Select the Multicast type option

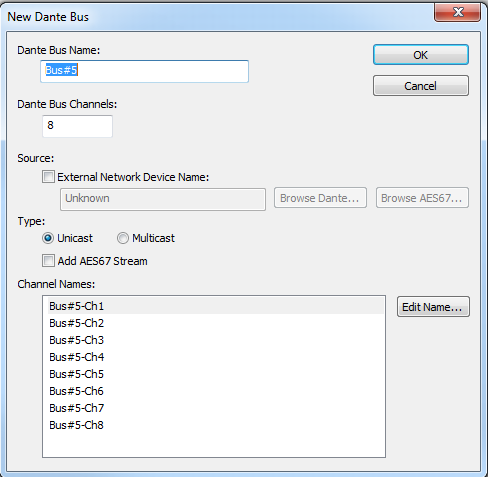click(123, 238)
